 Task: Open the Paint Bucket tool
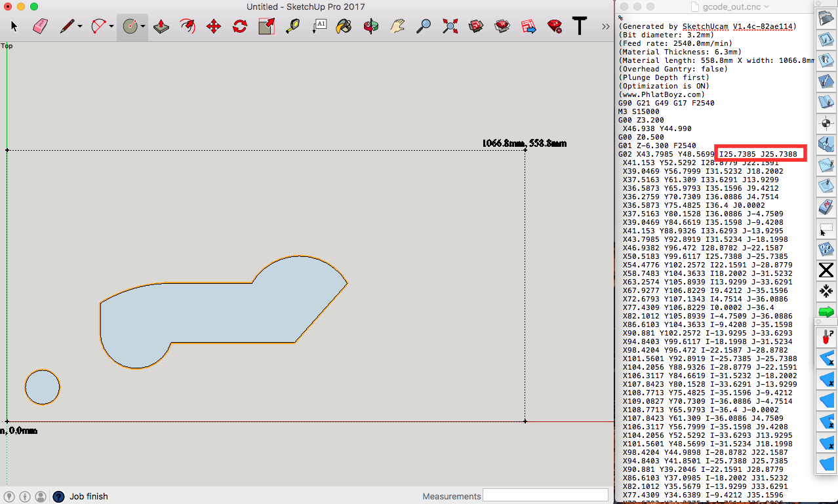pos(344,27)
